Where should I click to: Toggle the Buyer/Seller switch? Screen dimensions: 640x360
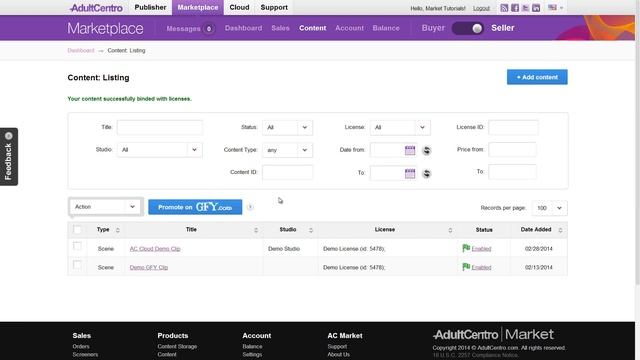tap(468, 28)
